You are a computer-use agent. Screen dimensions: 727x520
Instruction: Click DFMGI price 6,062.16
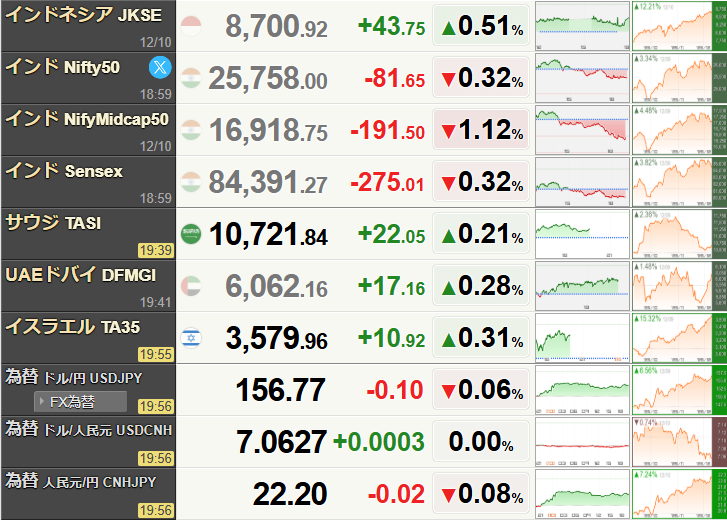276,286
